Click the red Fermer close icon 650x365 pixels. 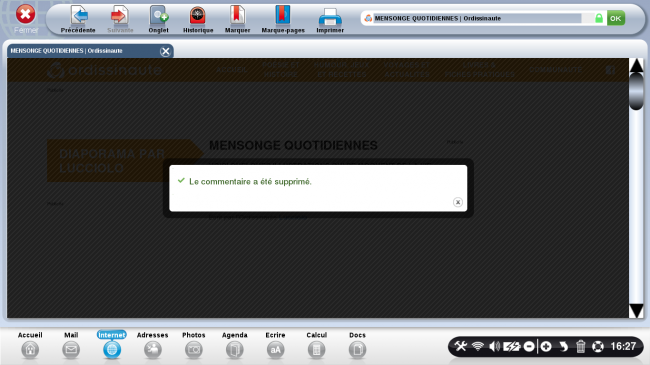[x=25, y=15]
